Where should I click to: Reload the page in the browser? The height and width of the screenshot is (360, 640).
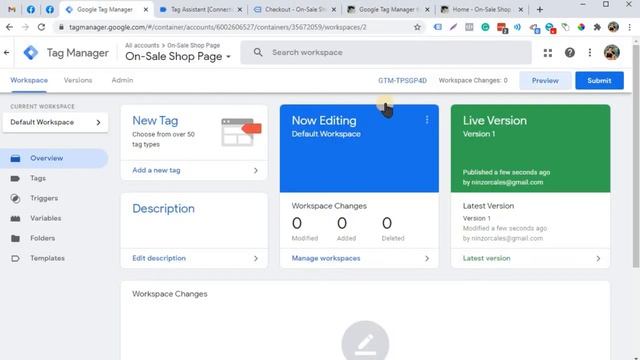41,27
